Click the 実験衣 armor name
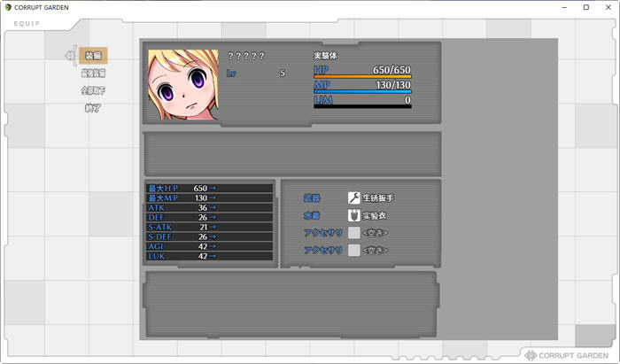Screen dimensions: 620x364 [375, 215]
